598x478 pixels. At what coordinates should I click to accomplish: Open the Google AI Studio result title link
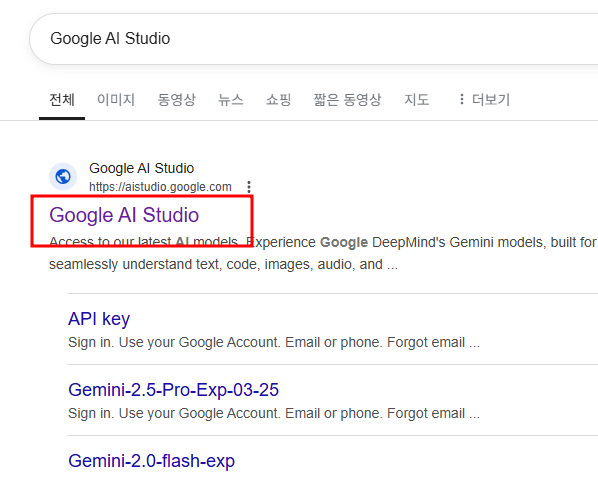pos(124,215)
